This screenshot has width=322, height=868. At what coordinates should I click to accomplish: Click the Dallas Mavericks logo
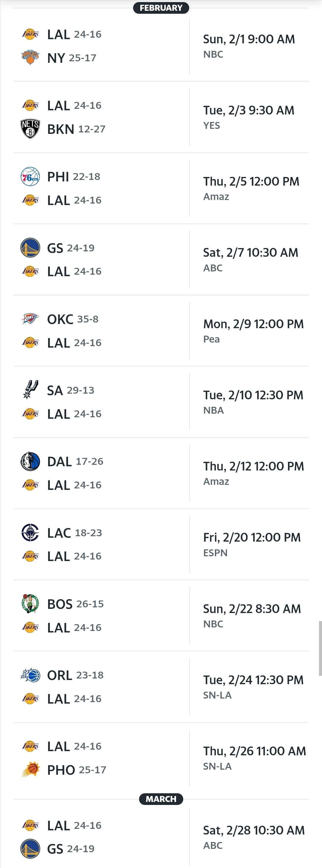click(30, 461)
